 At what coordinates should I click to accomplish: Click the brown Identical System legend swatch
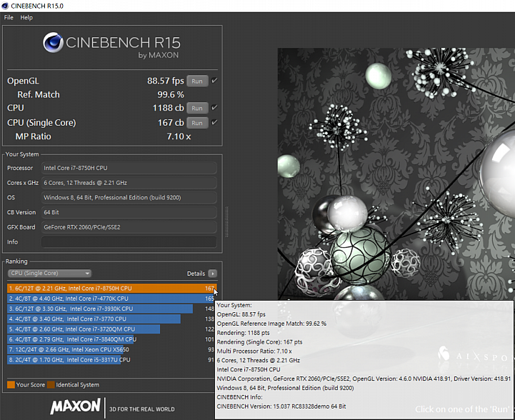51,385
